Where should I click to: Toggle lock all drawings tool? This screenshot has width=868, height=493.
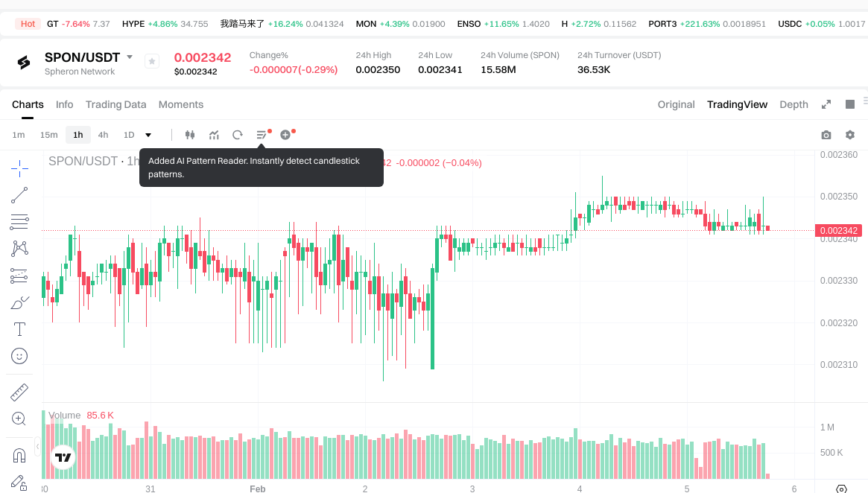(19, 482)
